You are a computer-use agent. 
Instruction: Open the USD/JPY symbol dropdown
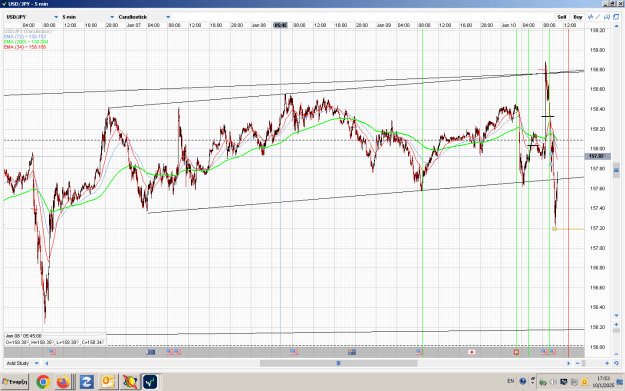point(32,17)
